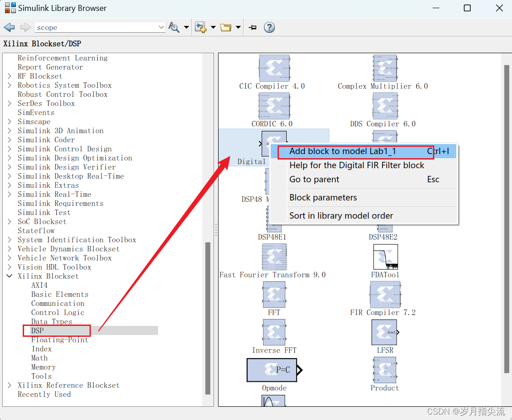This screenshot has height=420, width=512.
Task: Choose Add block to model Lab1_1
Action: pos(364,151)
